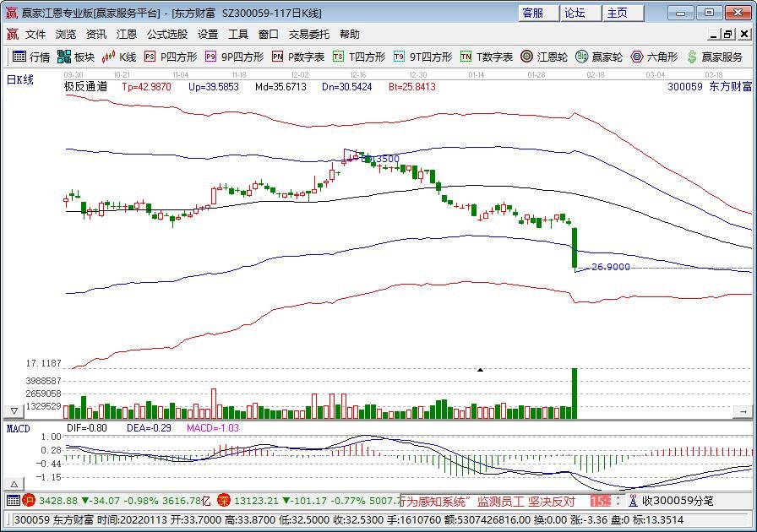This screenshot has width=757, height=532.
Task: Open the 公式选股 menu
Action: click(167, 35)
